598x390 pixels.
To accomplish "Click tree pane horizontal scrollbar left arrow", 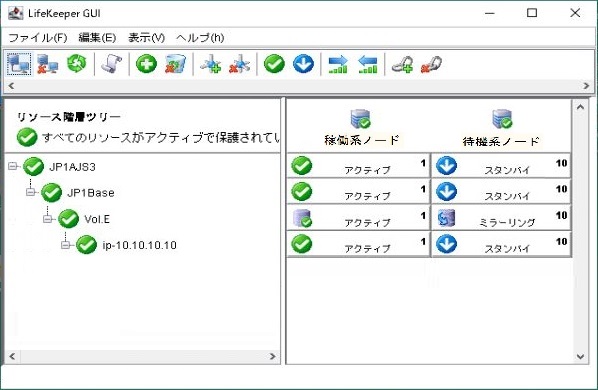I will pyautogui.click(x=12, y=356).
